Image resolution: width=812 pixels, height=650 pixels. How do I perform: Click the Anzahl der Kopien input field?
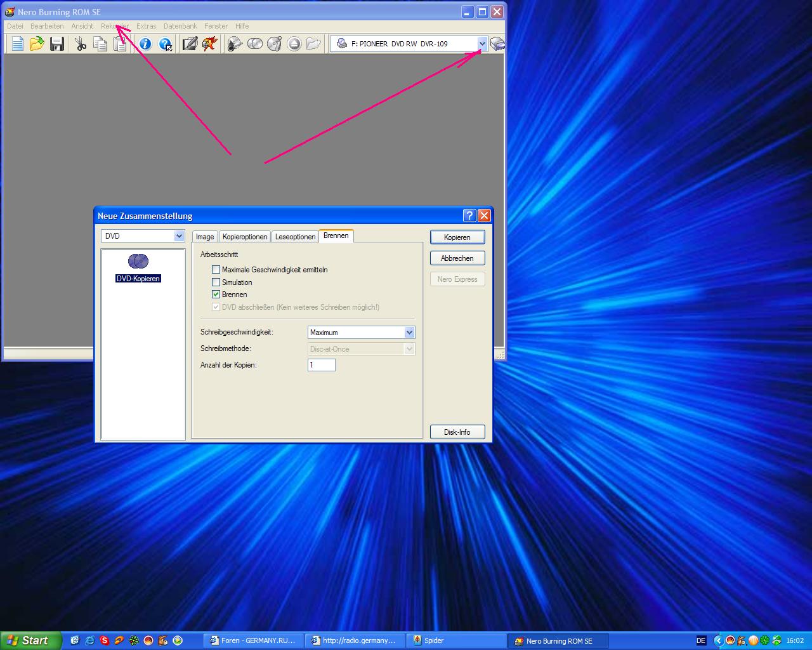(322, 365)
